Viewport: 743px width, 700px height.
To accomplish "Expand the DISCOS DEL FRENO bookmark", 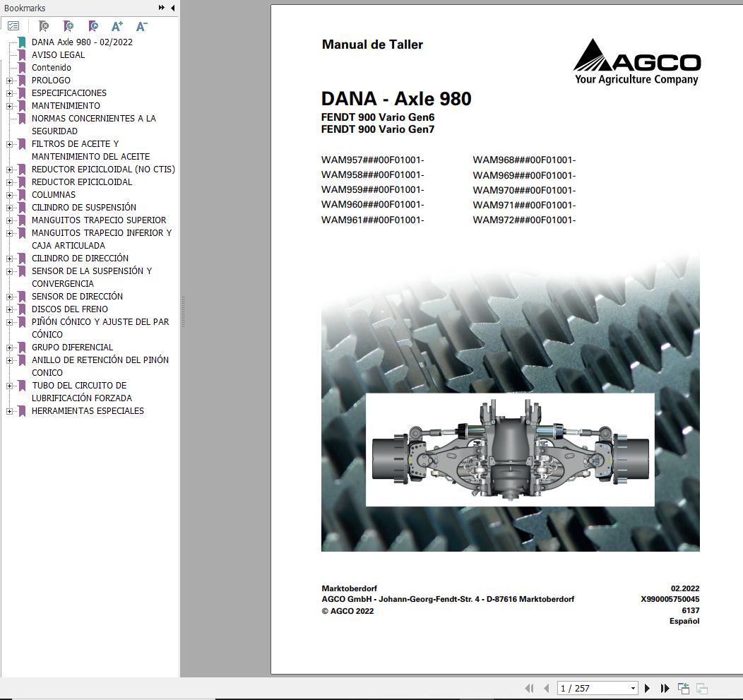I will tap(9, 309).
